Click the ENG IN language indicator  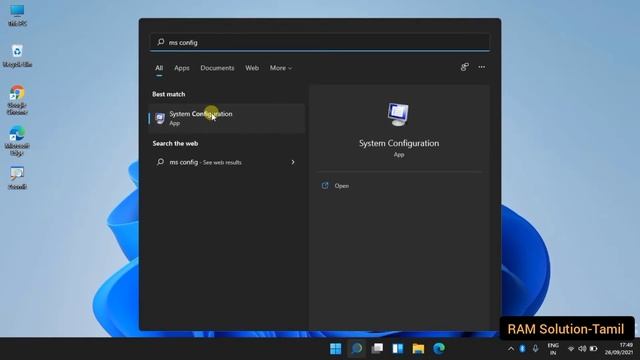pyautogui.click(x=553, y=349)
